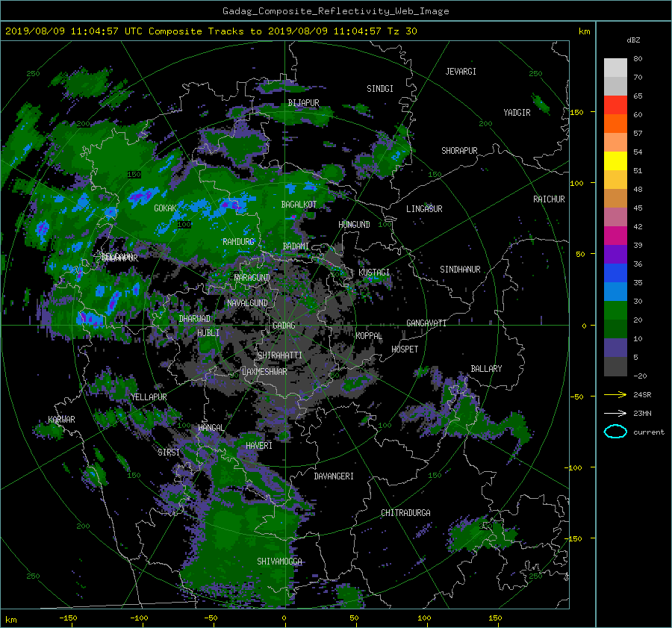Click the BADAMI city label

[296, 246]
